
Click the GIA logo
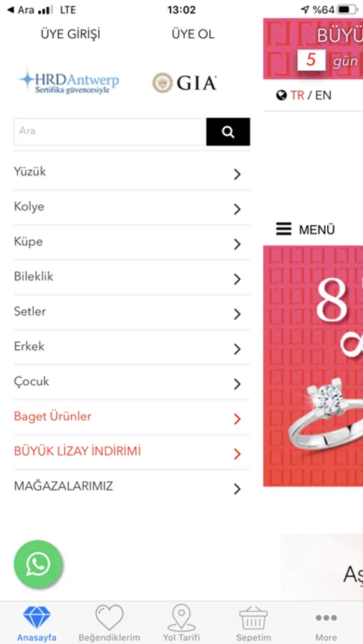tap(184, 83)
